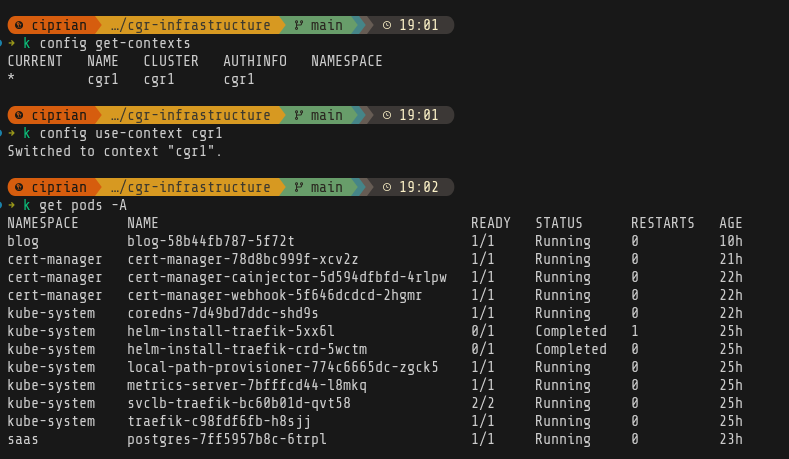789x459 pixels.
Task: Select the 'get pods -A' command text
Action: [83, 205]
